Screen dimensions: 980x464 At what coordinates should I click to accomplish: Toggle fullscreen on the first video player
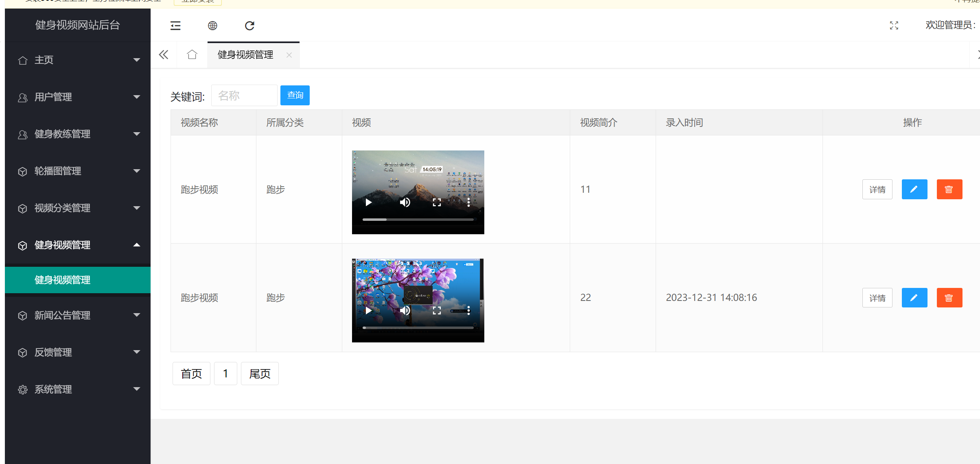click(437, 203)
